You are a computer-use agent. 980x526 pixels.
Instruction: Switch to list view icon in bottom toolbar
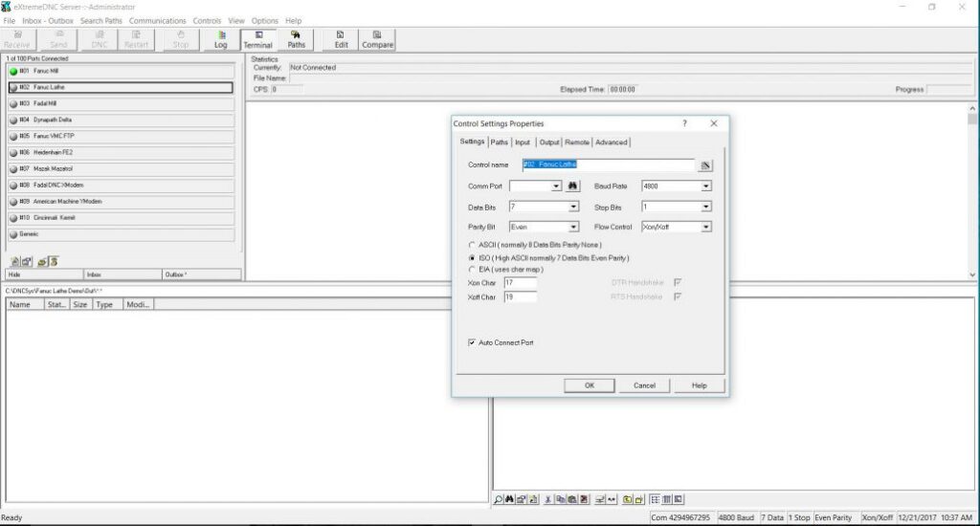[x=655, y=500]
